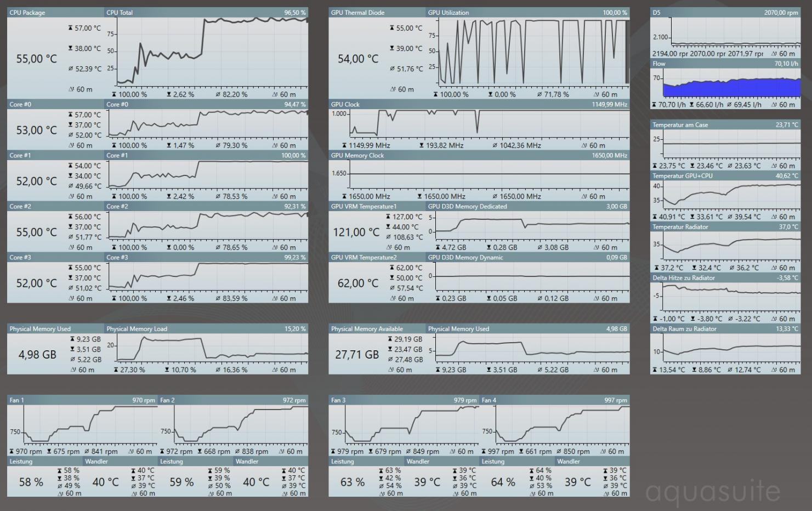Click the Delta Raum zu Radiator chart
Image resolution: width=812 pixels, height=511 pixels.
click(x=732, y=349)
